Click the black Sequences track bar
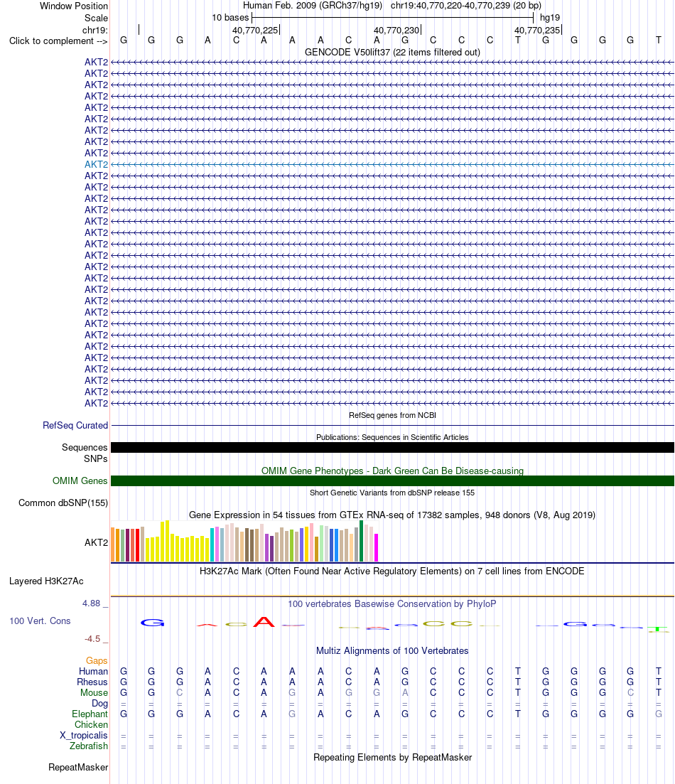675x784 pixels. point(392,448)
